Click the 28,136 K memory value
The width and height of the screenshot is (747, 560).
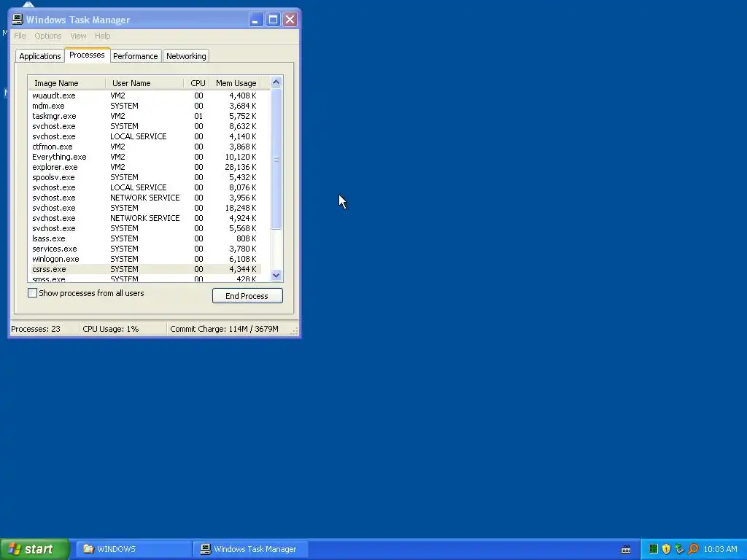click(x=241, y=167)
